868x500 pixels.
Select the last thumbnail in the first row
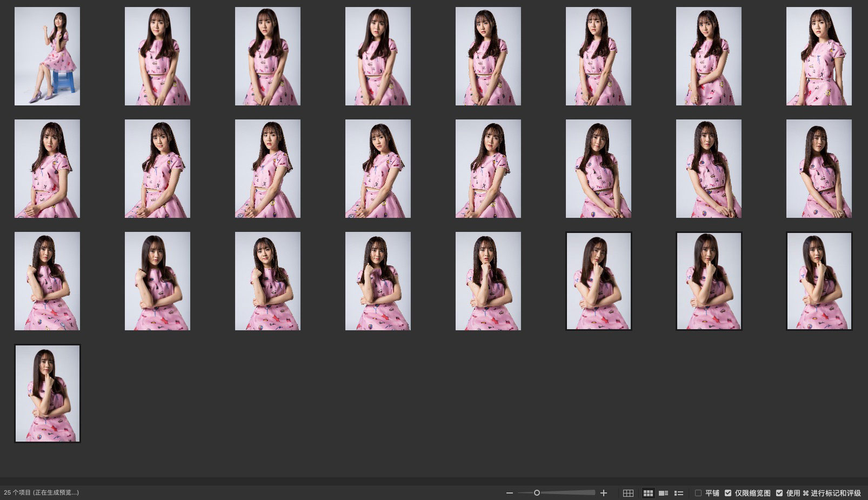click(x=819, y=56)
